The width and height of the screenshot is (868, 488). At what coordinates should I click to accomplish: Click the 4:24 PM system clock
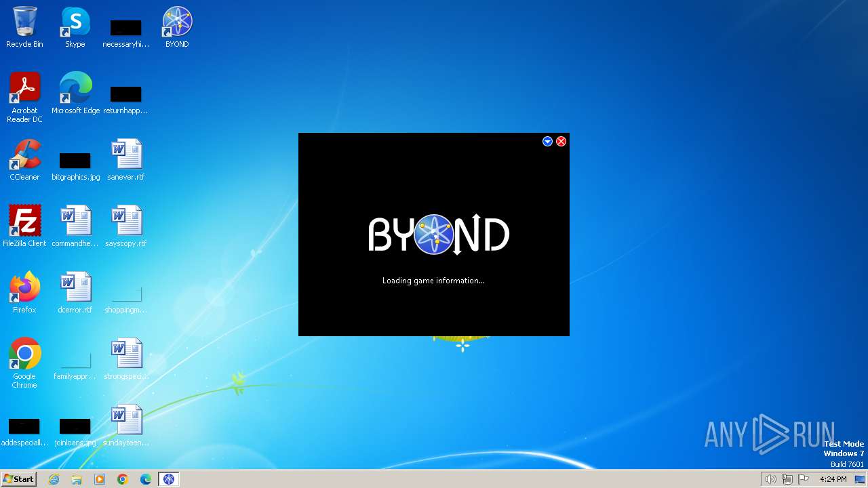(833, 479)
